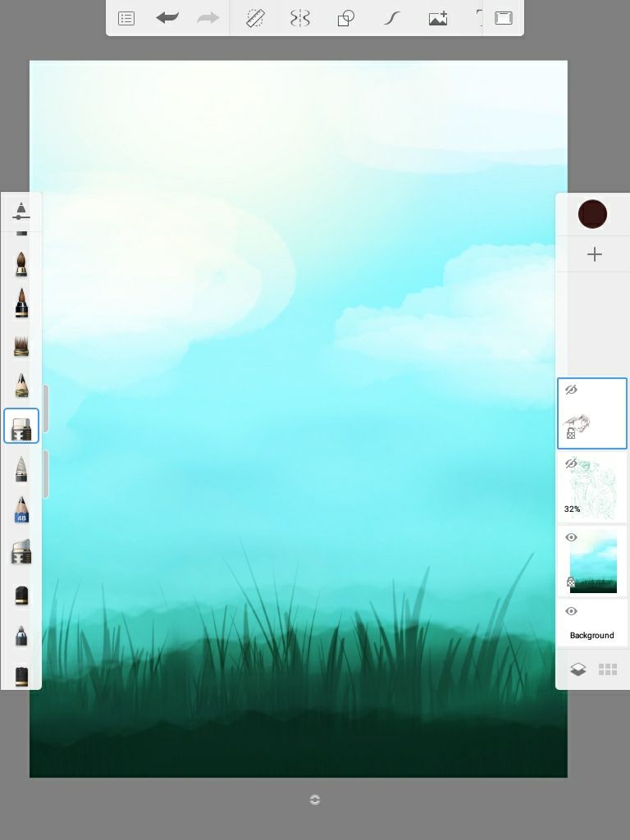This screenshot has height=840, width=630.
Task: Open the dark brown color puck
Action: (592, 214)
